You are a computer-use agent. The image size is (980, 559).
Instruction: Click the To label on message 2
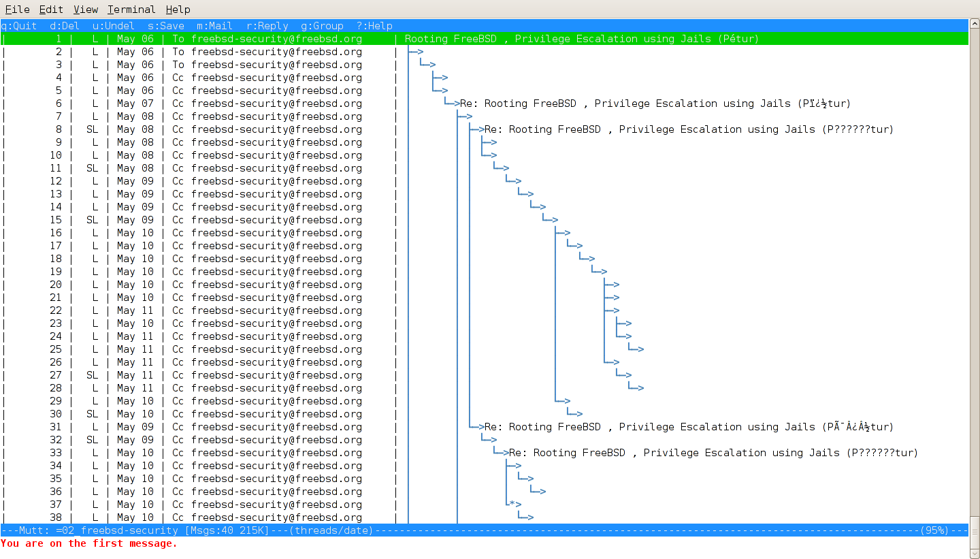178,52
